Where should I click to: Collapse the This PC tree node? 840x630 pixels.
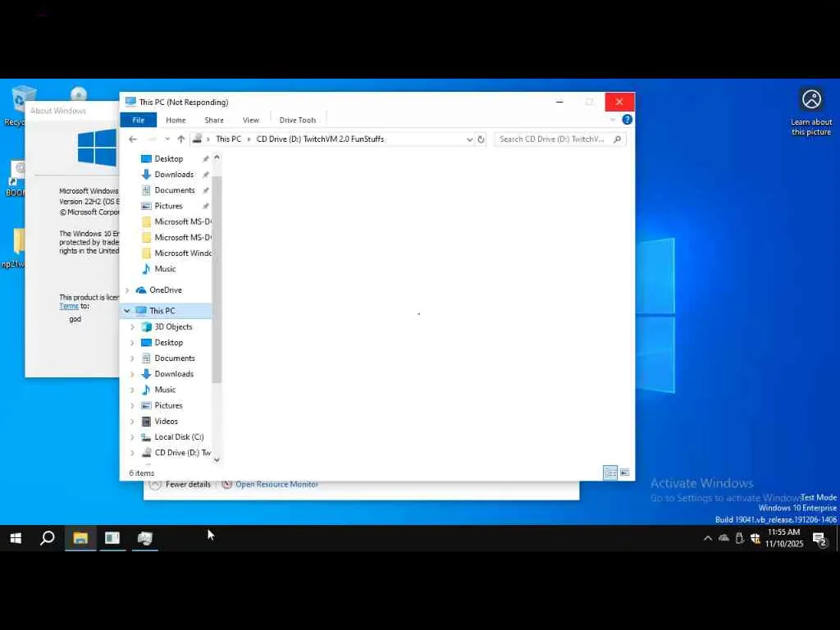[127, 311]
